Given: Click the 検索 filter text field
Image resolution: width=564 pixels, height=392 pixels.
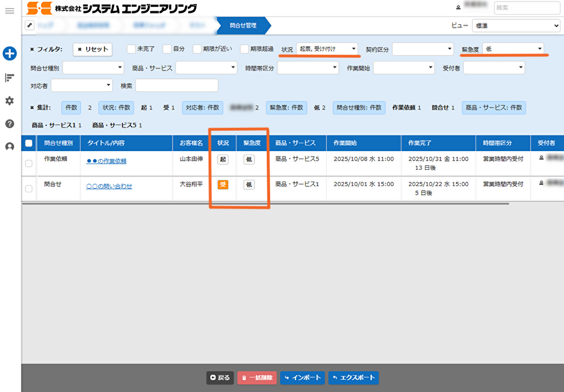Looking at the screenshot, I should coord(177,85).
